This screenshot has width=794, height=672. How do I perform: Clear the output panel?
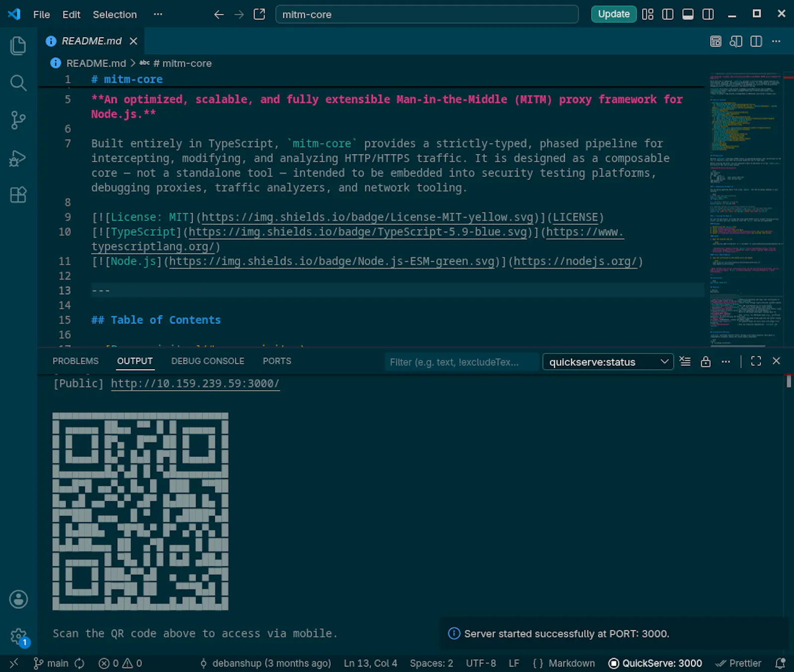(685, 361)
